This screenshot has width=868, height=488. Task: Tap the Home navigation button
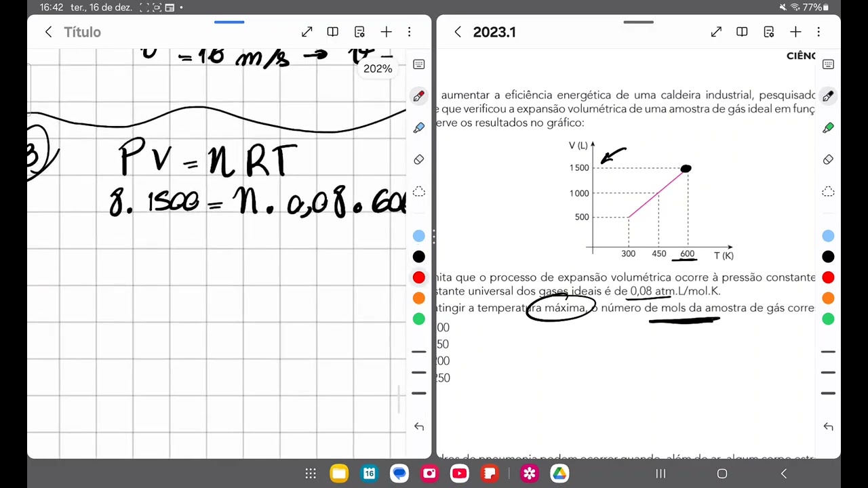click(x=722, y=474)
